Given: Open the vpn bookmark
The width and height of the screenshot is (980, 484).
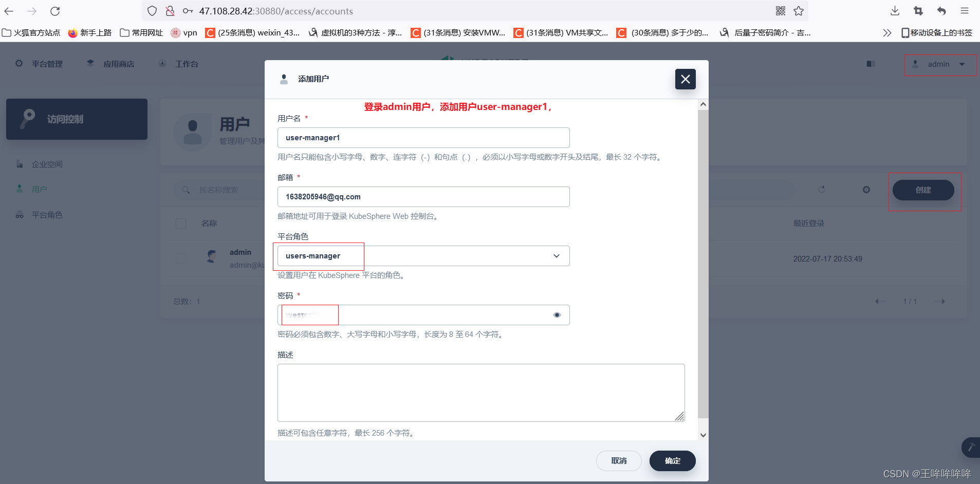Looking at the screenshot, I should [x=184, y=33].
